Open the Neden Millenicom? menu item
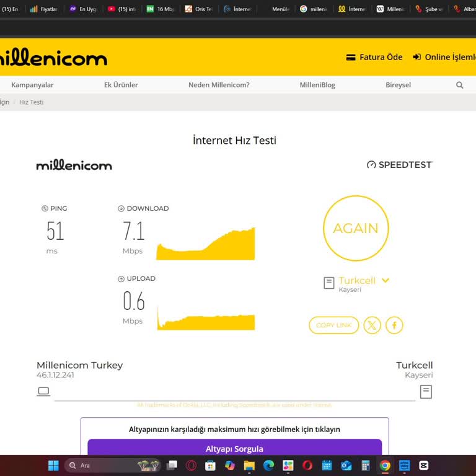 pyautogui.click(x=219, y=85)
